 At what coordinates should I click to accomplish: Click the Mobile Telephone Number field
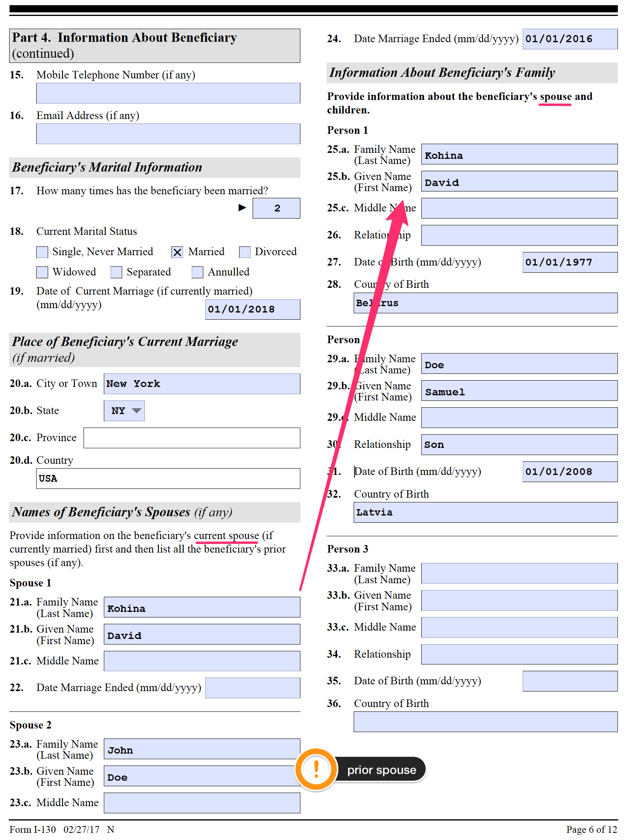pyautogui.click(x=168, y=93)
